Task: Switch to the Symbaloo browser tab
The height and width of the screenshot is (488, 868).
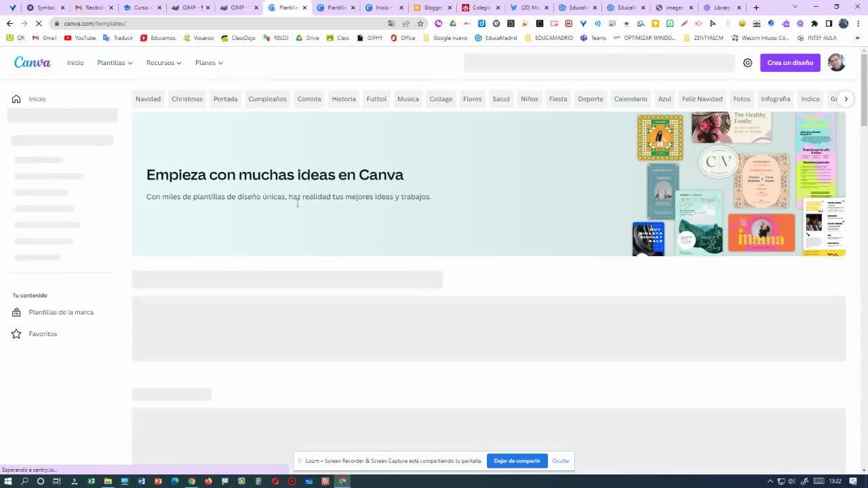Action: tap(45, 7)
